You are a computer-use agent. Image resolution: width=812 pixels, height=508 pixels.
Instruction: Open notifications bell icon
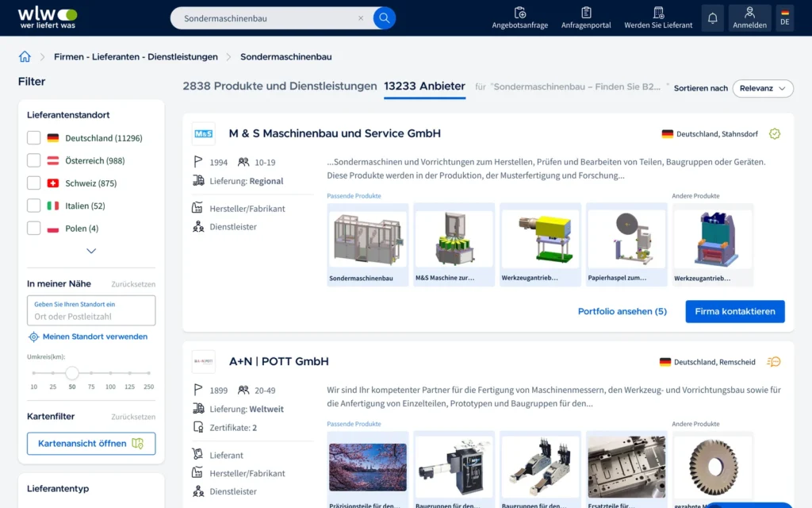[713, 18]
